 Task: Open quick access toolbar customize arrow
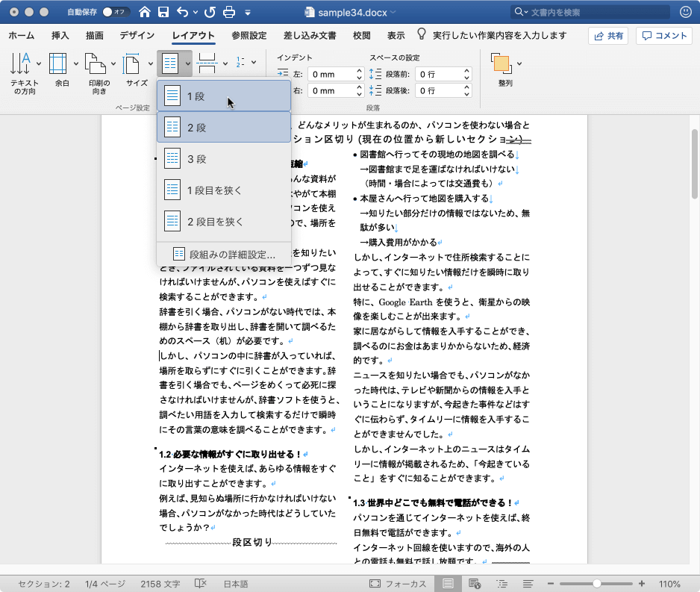point(248,13)
